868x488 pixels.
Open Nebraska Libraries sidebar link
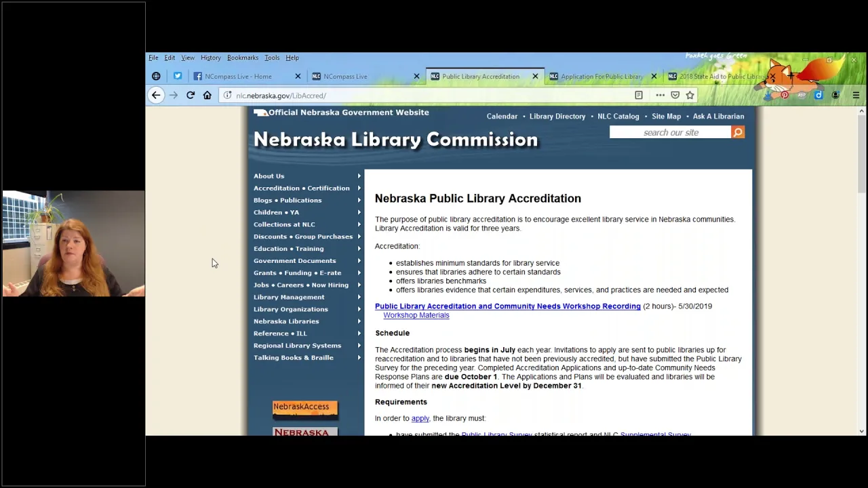pos(286,321)
